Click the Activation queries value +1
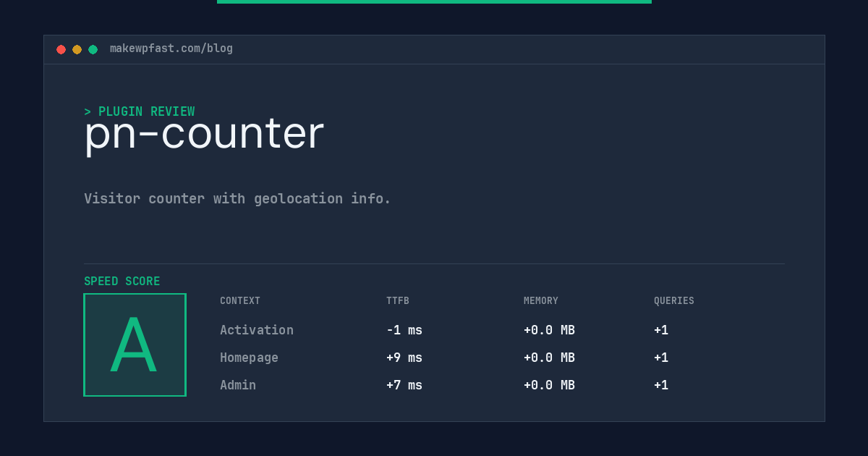868x456 pixels. pos(661,330)
